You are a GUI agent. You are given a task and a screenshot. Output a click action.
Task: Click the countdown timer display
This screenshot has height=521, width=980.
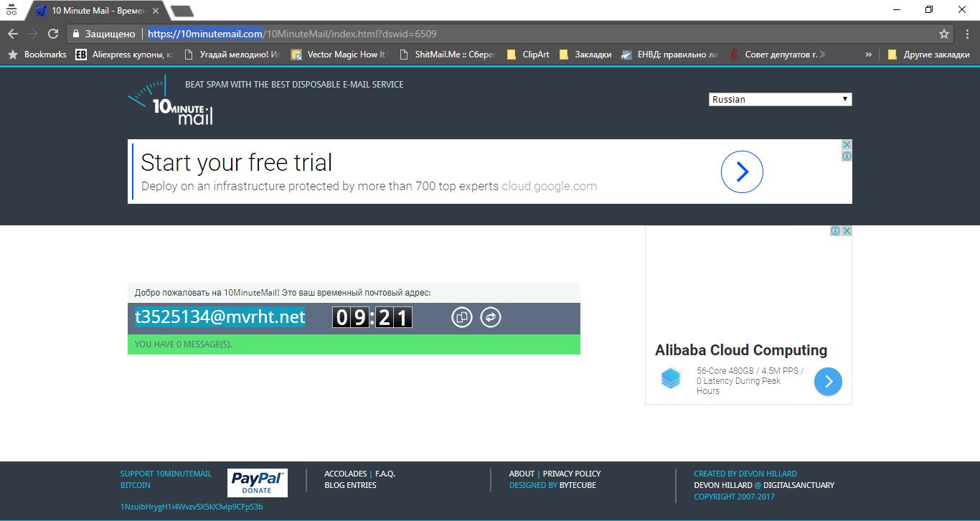(372, 317)
